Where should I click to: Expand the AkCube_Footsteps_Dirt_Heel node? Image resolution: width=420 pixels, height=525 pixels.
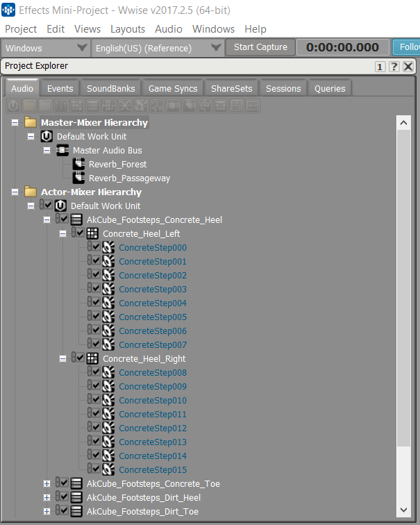click(47, 497)
